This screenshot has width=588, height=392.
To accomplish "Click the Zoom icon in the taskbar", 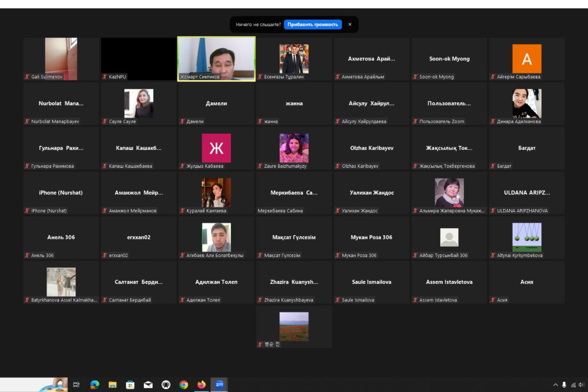I will tap(219, 385).
